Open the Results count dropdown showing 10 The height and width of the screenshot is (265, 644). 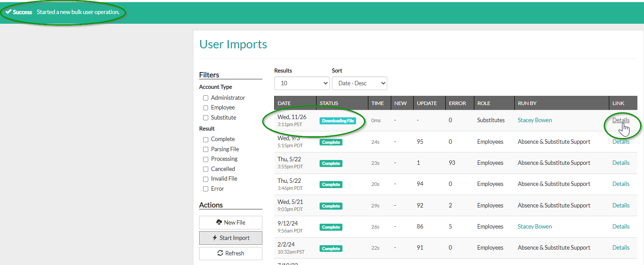(x=302, y=83)
